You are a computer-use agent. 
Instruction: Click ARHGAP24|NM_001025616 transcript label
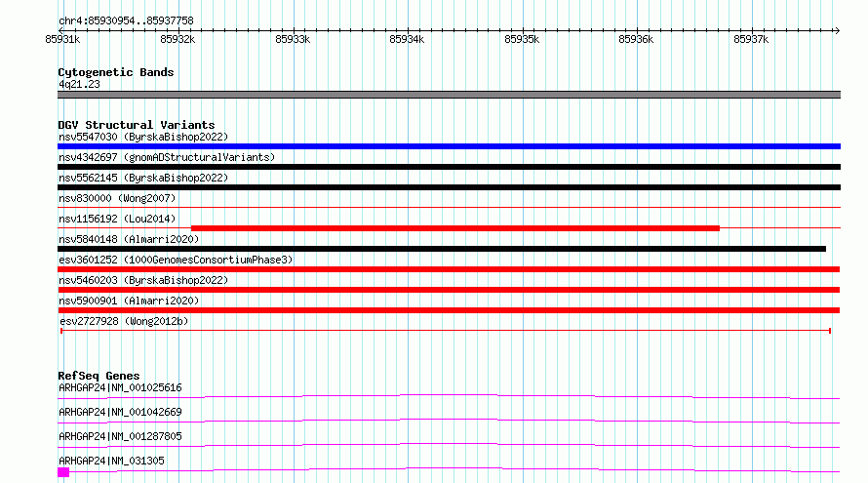120,387
